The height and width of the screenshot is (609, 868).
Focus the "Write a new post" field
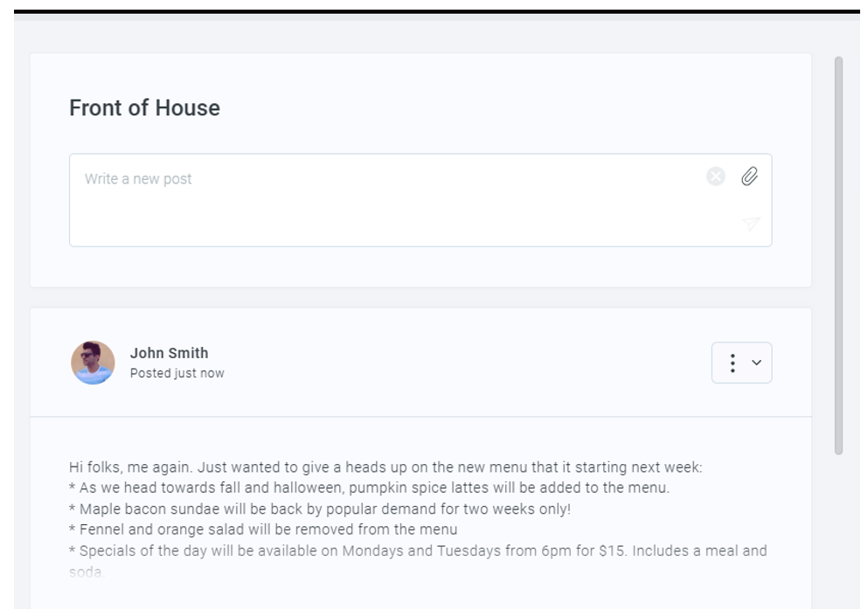pyautogui.click(x=385, y=199)
